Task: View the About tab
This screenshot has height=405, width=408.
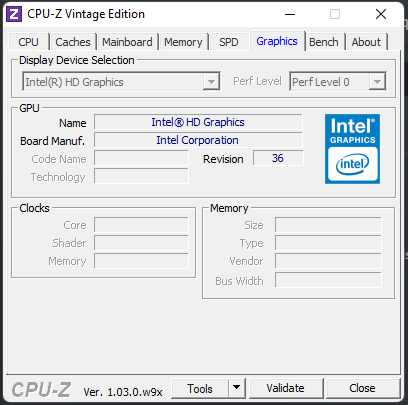Action: click(x=366, y=42)
